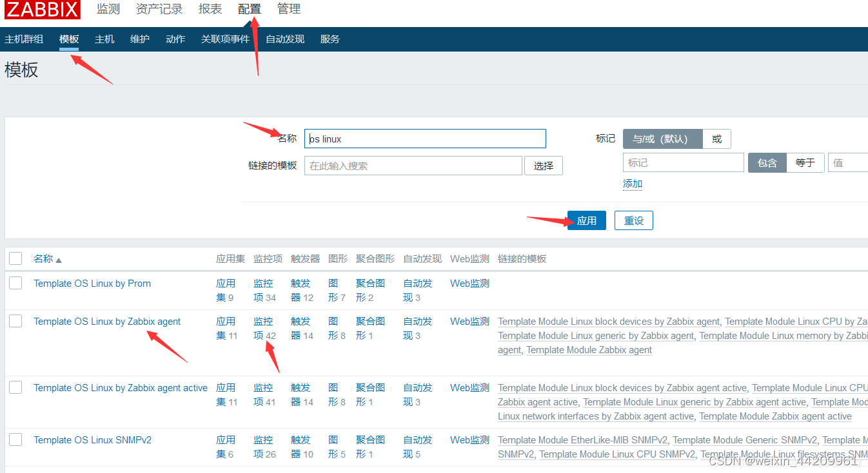The width and height of the screenshot is (868, 473).
Task: Check Template OS Linux SNMPv2 row
Action: pyautogui.click(x=15, y=439)
